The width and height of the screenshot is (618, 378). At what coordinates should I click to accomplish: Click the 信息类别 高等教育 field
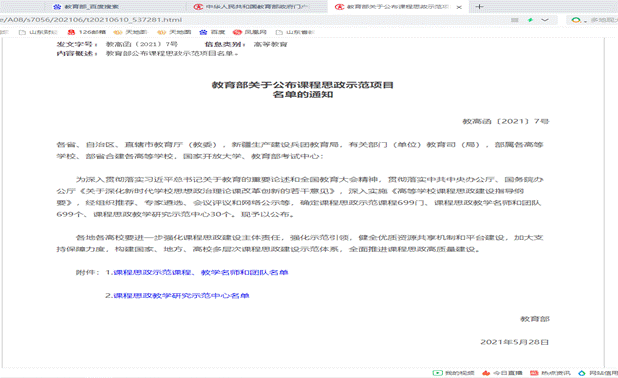(246, 44)
